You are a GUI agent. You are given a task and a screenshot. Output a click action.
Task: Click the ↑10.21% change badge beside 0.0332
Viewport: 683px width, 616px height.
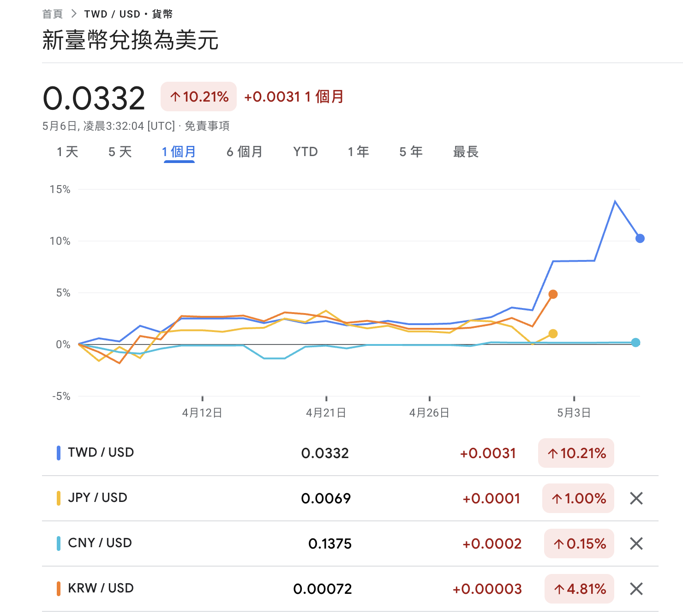198,97
